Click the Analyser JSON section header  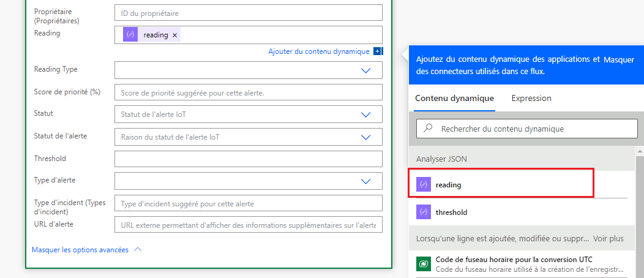coord(522,159)
